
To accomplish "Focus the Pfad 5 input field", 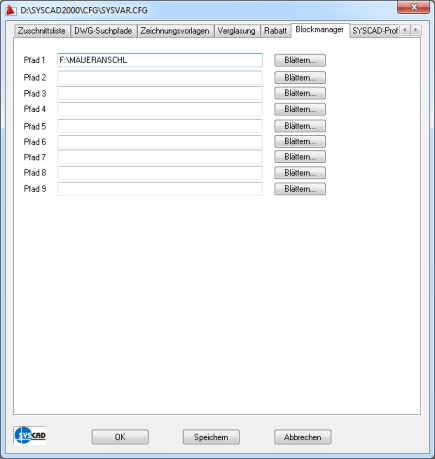I will tap(160, 126).
